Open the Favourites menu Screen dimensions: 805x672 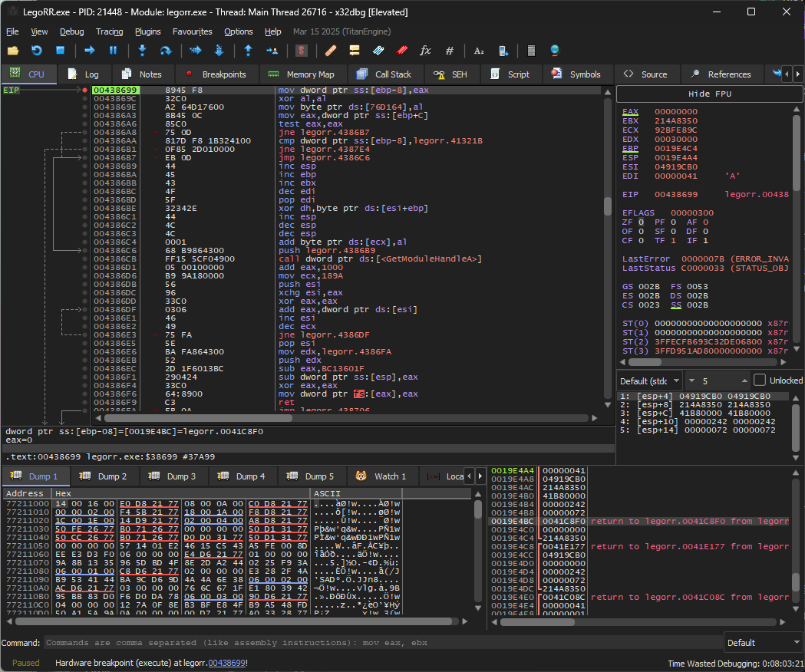pos(193,31)
